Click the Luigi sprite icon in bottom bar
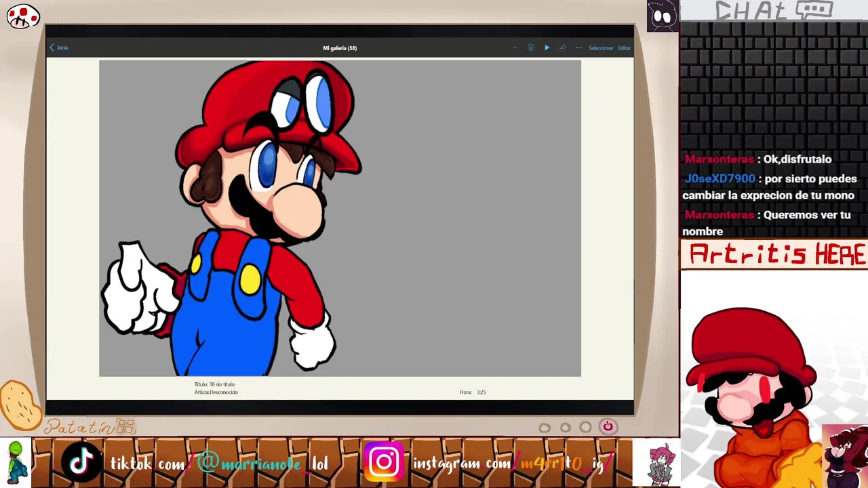Image resolution: width=868 pixels, height=488 pixels. (16, 464)
